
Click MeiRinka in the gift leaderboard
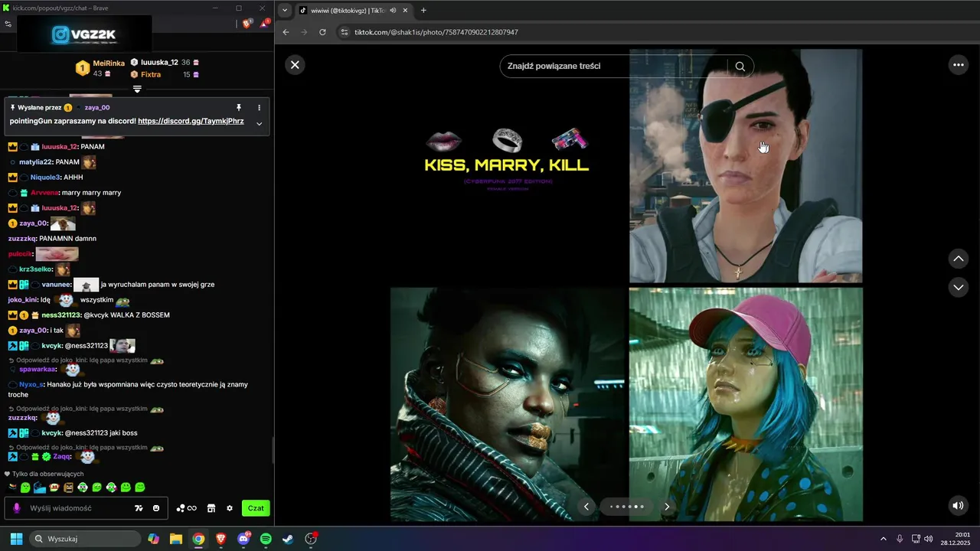[109, 64]
